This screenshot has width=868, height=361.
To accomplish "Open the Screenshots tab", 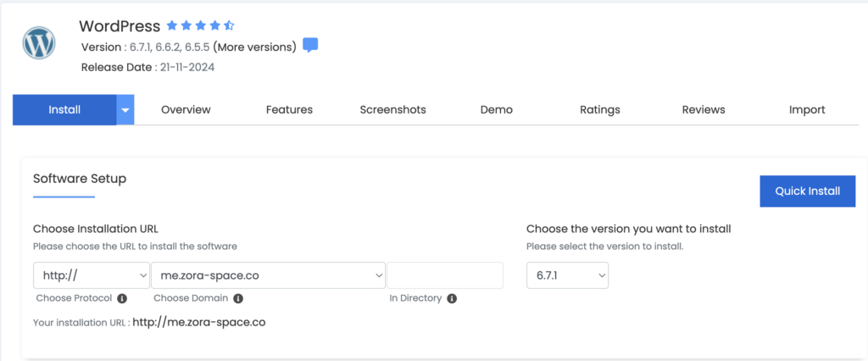I will point(393,109).
